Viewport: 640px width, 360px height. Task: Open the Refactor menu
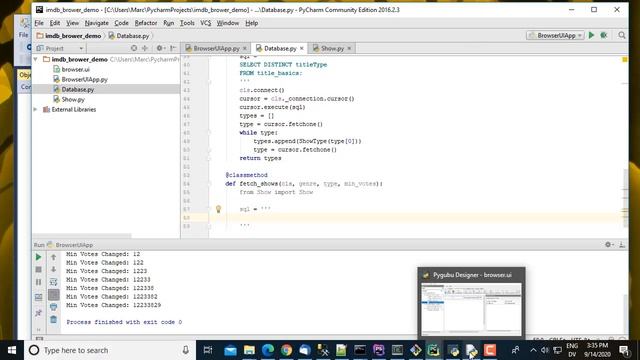(146, 23)
